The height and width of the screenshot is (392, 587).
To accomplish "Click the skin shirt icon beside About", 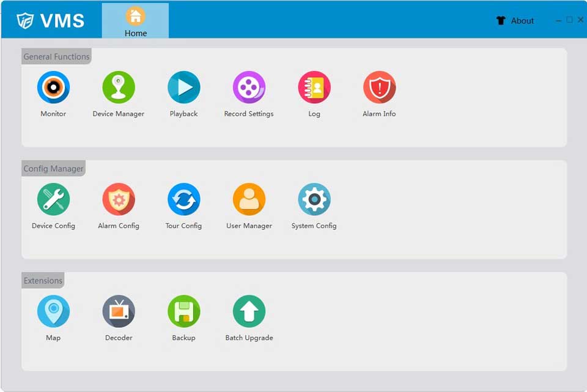I will pyautogui.click(x=501, y=21).
